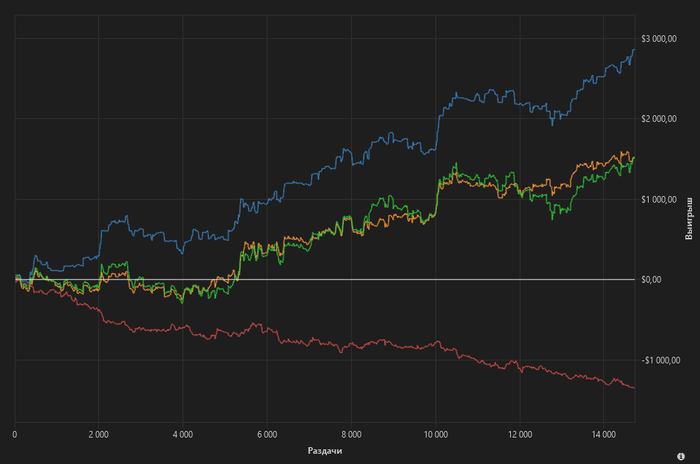Select the 4 000 tick on hands axis
700x464 pixels.
[x=183, y=435]
